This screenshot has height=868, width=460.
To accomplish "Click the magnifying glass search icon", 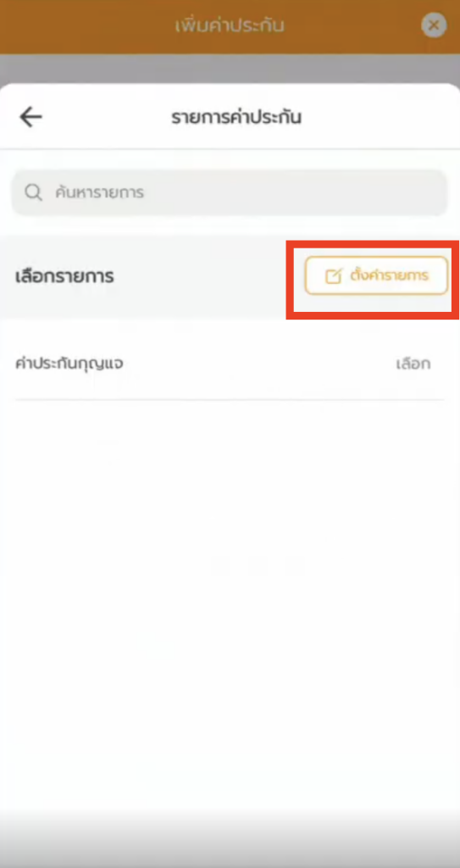I will 33,192.
